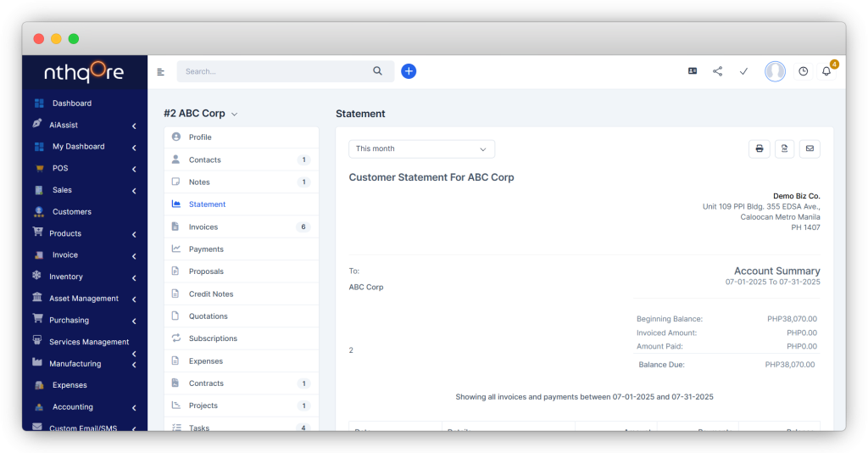The image size is (868, 453).
Task: Open the user profile avatar
Action: [x=775, y=71]
